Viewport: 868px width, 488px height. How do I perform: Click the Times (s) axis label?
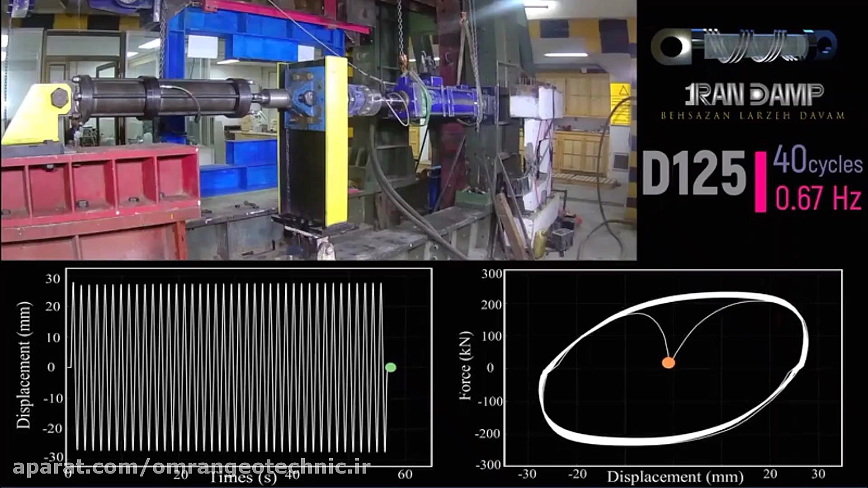click(244, 477)
